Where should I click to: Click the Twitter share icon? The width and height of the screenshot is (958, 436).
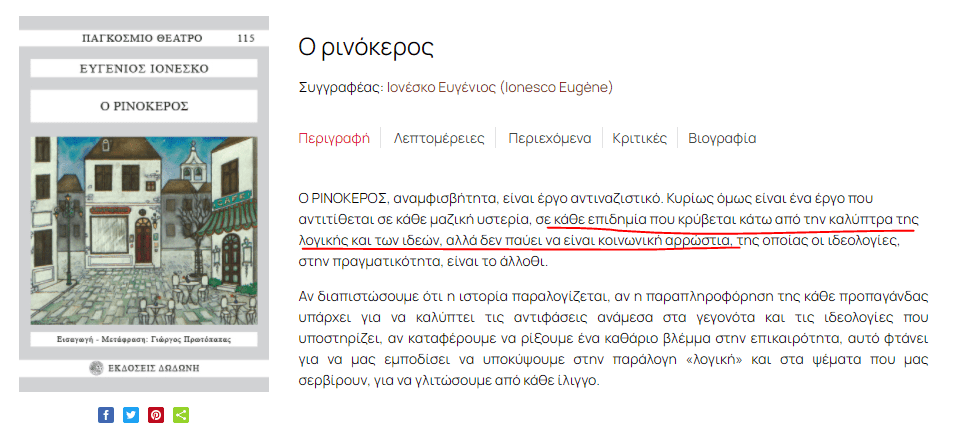(131, 415)
